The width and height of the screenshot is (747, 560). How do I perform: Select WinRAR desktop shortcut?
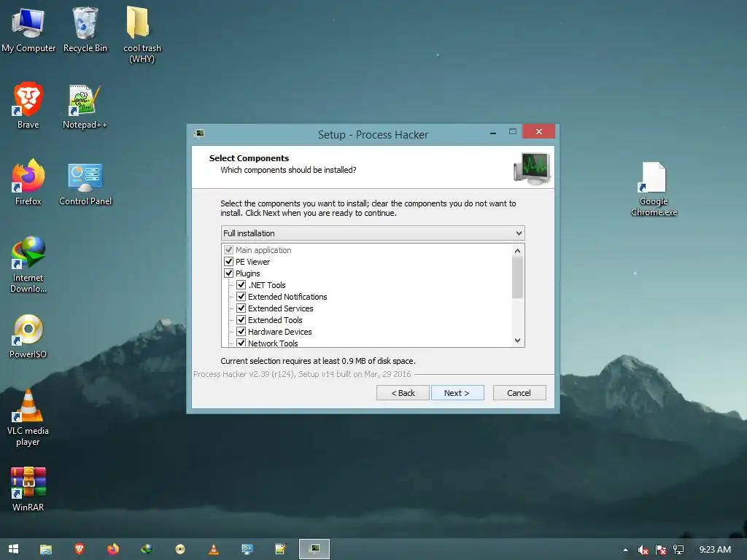pos(28,489)
